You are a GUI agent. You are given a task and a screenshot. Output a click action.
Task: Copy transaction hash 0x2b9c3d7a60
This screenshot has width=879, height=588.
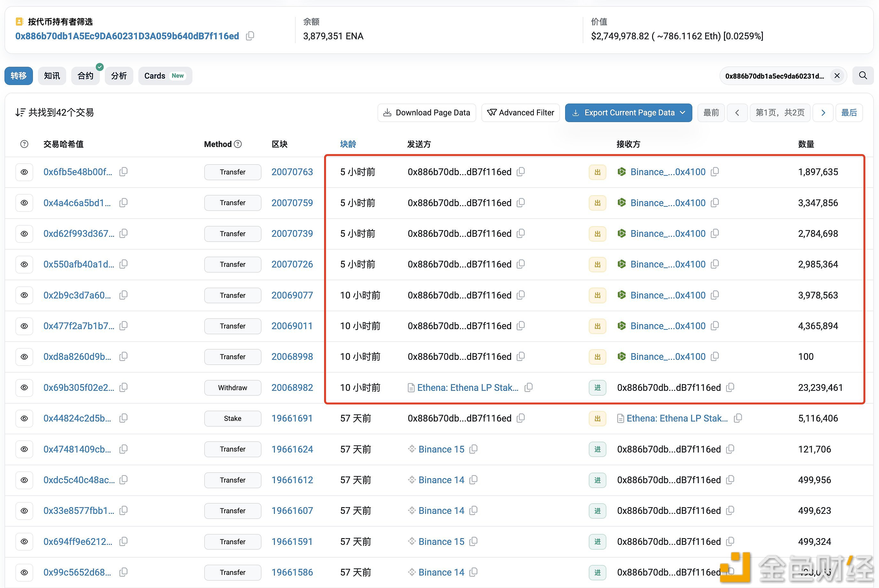[x=123, y=295]
